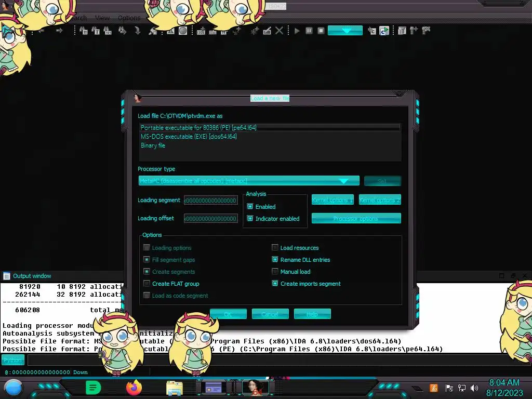Viewport: 532px width, 399px height.
Task: Click the Python command-line language button
Action: (x=13, y=360)
